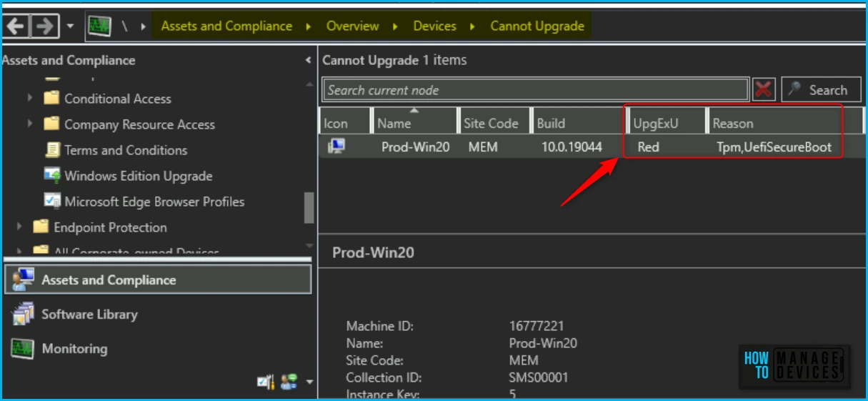Screen dimensions: 868x401
Task: Expand Conditional Access folder node
Action: point(30,98)
